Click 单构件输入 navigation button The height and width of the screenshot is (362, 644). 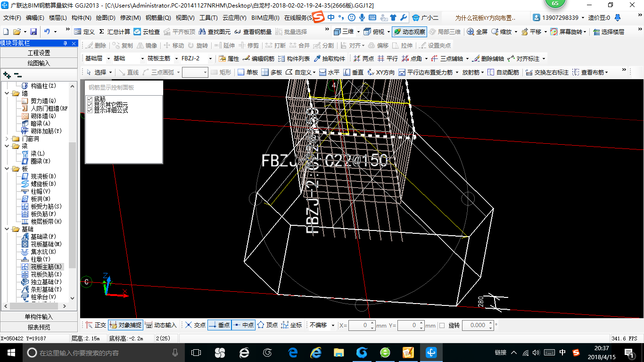tap(39, 317)
